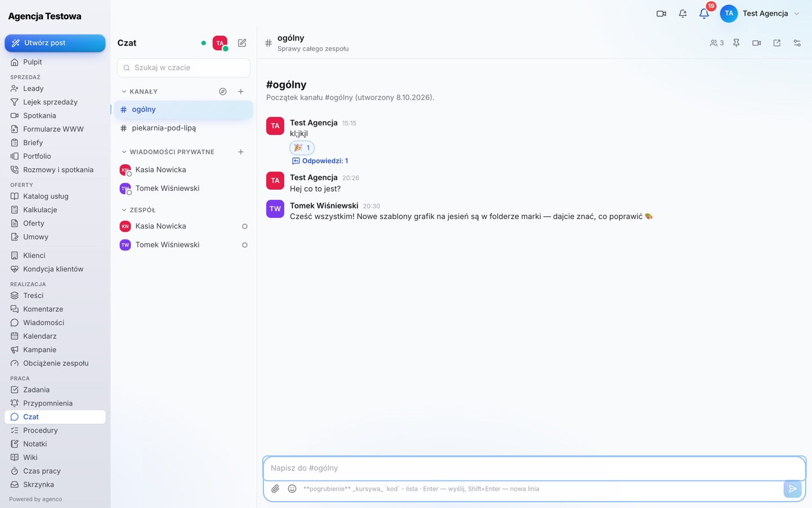Show channel members count (3)
Screen dimensions: 812x508
coord(717,43)
